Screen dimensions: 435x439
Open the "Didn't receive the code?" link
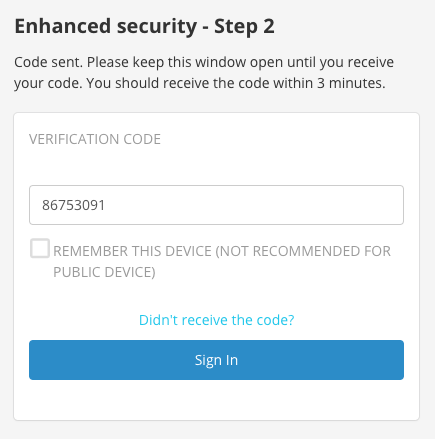point(216,320)
